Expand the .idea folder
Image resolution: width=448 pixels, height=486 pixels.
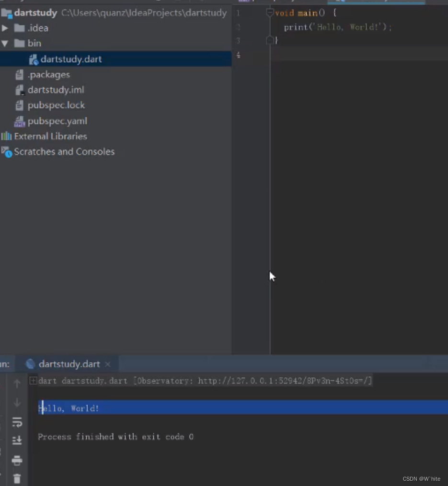coord(5,28)
